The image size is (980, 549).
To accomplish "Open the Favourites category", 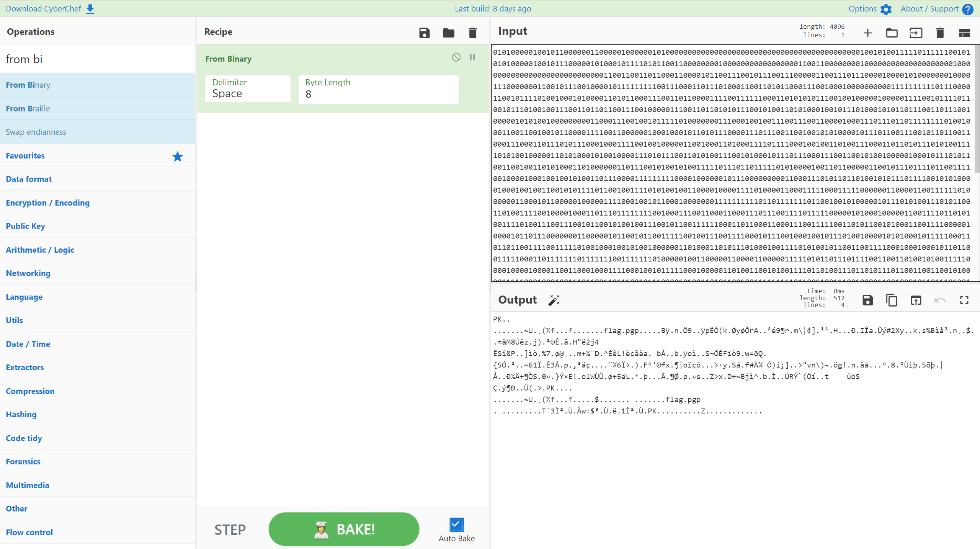I will coord(25,155).
